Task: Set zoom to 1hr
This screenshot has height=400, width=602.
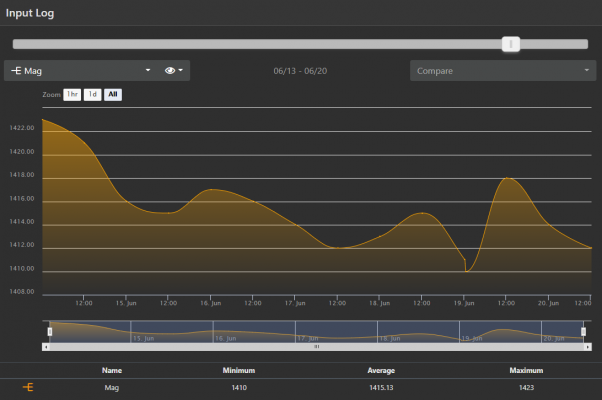Action: 72,94
